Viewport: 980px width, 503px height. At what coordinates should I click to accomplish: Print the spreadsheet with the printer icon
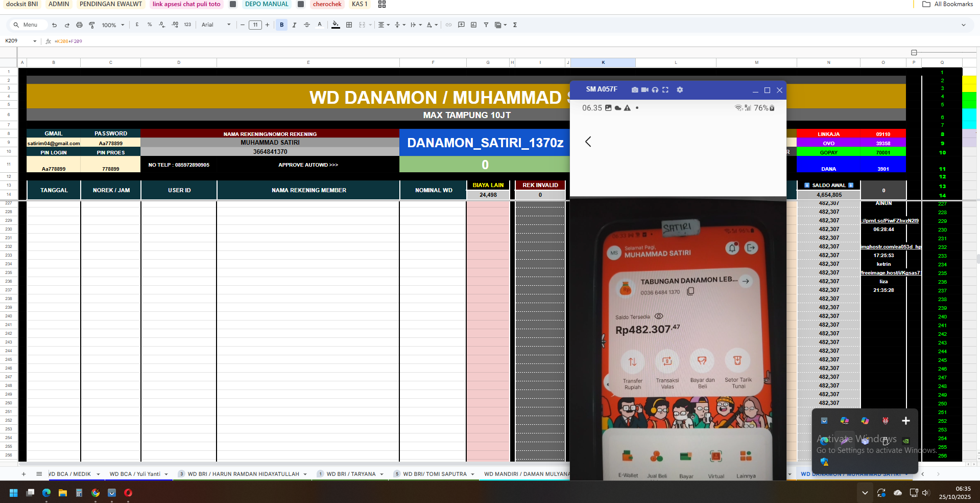(x=79, y=25)
